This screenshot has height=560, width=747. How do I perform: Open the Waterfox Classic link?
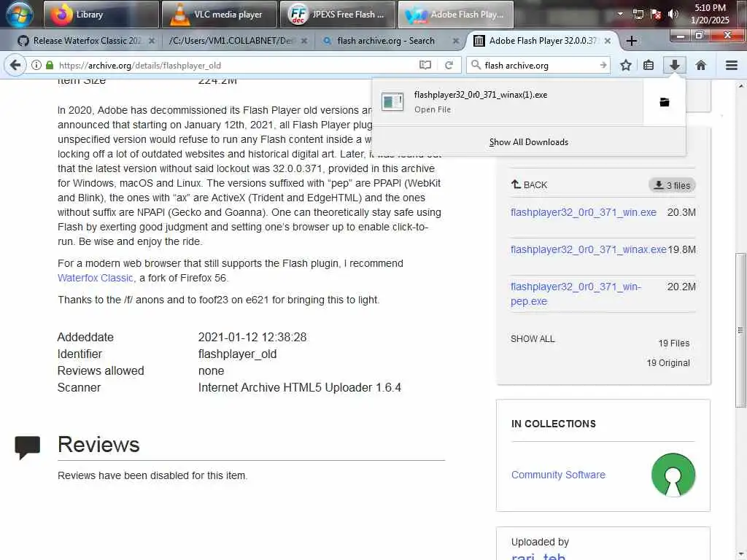click(x=96, y=278)
